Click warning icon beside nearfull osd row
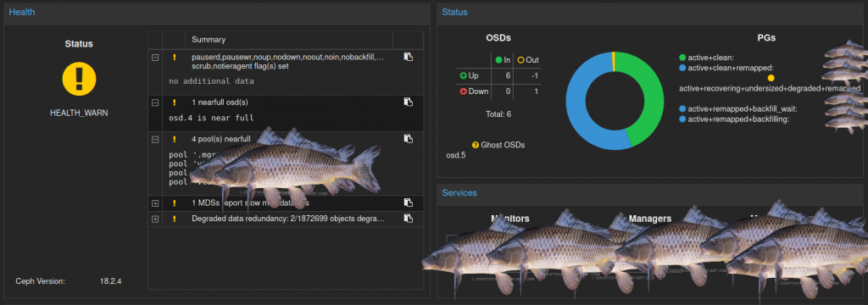868x305 pixels. click(174, 103)
